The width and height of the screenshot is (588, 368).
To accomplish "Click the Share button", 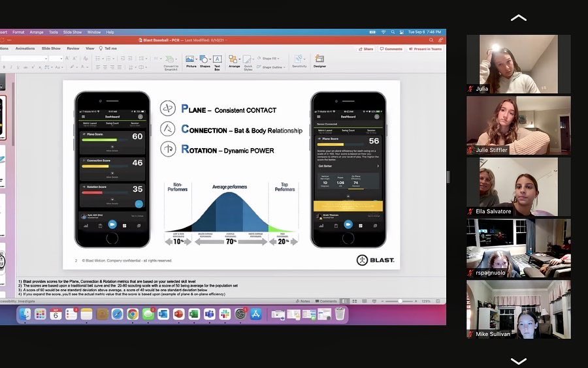I will coord(366,49).
